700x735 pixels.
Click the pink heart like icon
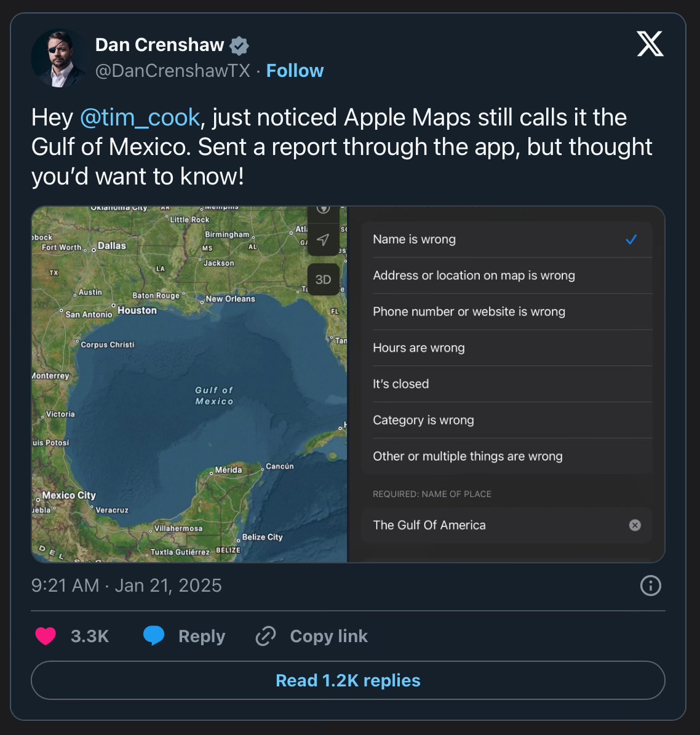click(x=46, y=636)
